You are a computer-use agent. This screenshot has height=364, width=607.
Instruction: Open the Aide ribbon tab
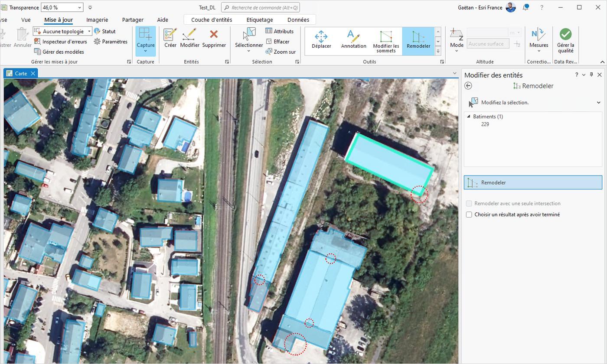point(163,19)
